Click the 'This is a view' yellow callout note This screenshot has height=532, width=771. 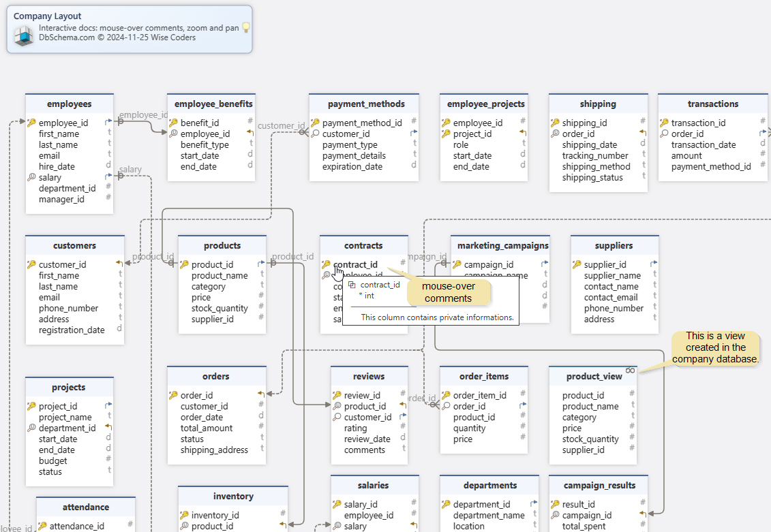pos(714,347)
